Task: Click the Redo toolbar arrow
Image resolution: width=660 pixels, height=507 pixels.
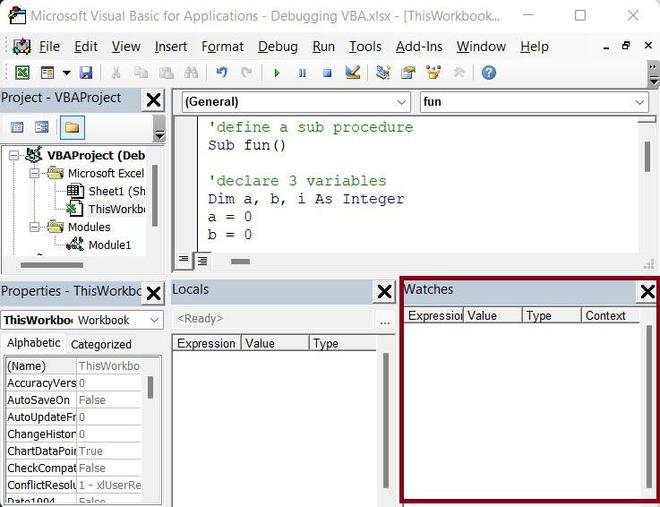Action: click(x=246, y=72)
